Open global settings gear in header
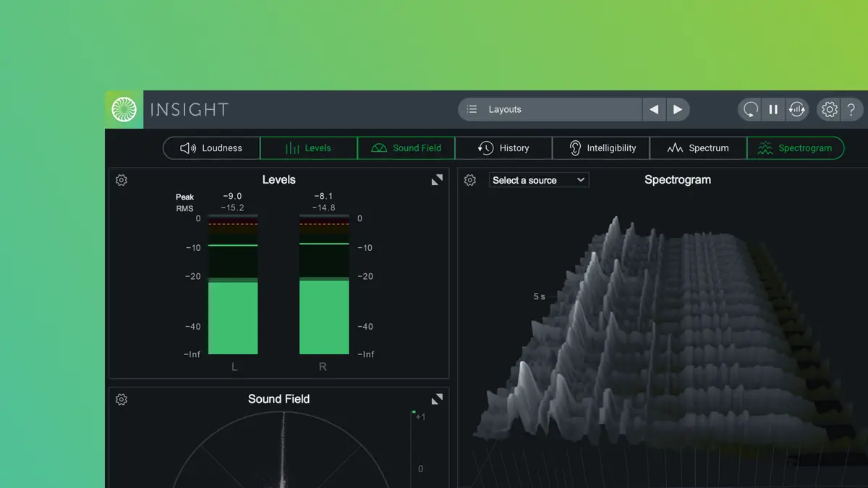This screenshot has height=488, width=868. pyautogui.click(x=829, y=109)
